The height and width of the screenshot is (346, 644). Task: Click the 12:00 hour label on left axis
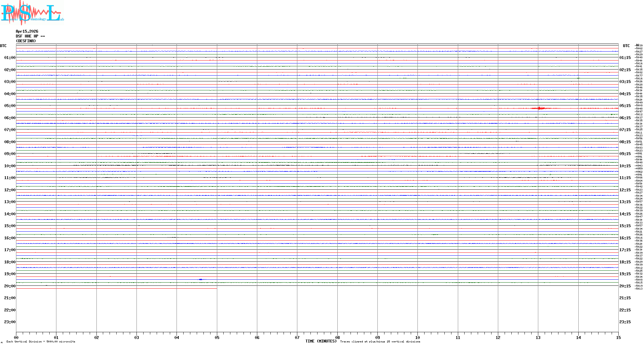tap(10, 190)
